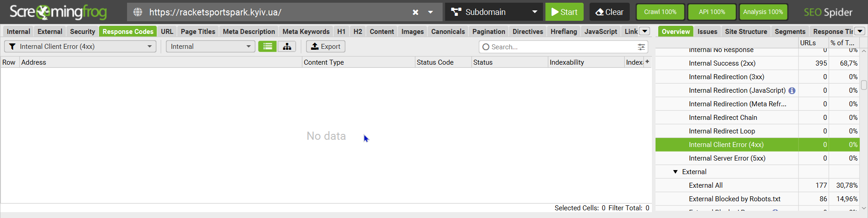Switch to the Issues tab

click(x=707, y=31)
